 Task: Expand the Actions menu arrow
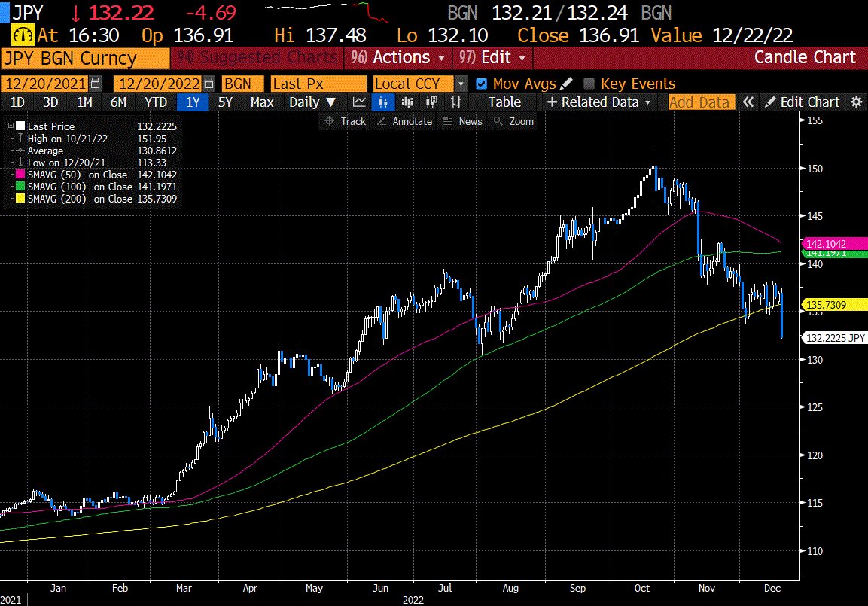[441, 58]
